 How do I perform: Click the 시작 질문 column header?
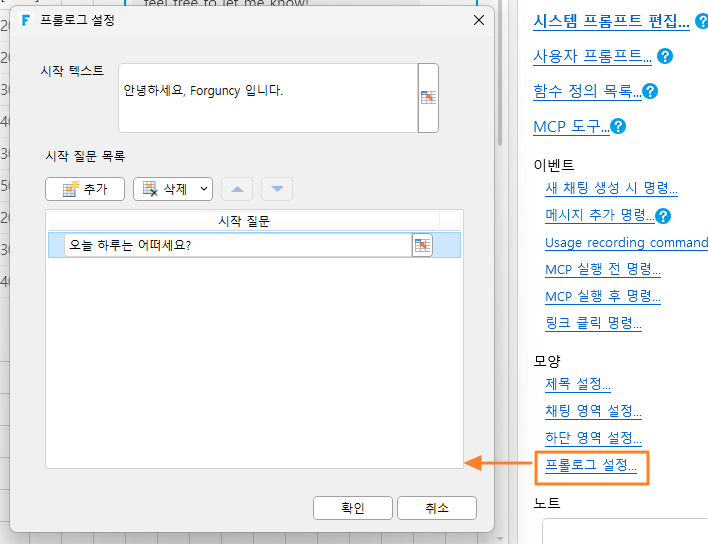point(244,221)
